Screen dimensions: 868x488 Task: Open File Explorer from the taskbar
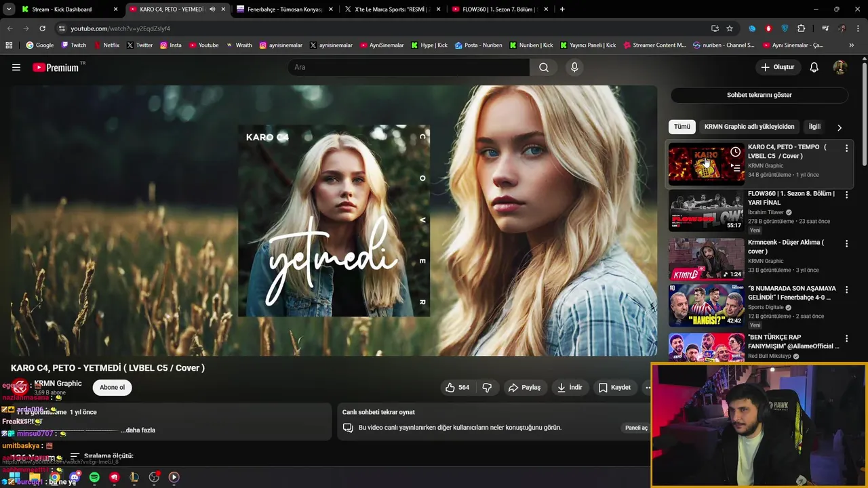[x=35, y=477]
